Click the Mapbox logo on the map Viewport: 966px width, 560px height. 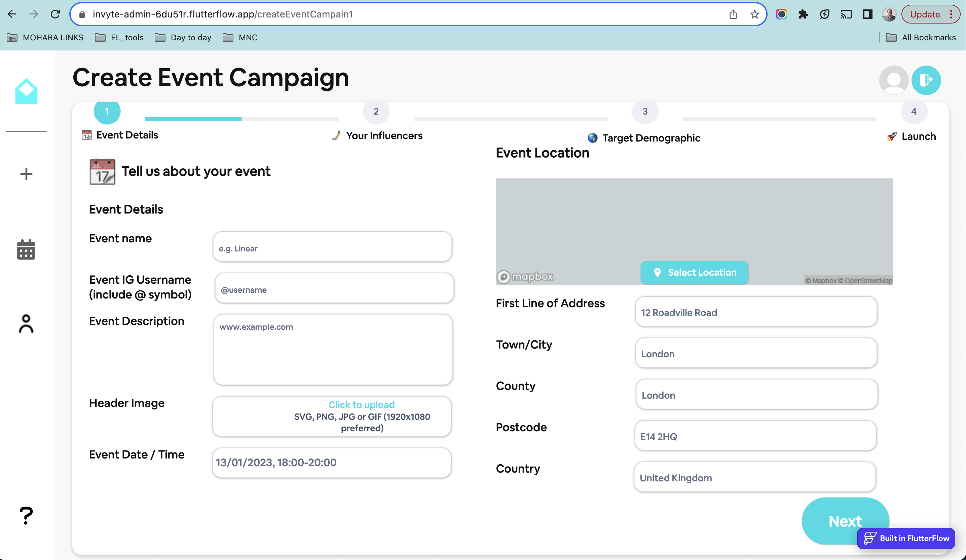coord(525,277)
